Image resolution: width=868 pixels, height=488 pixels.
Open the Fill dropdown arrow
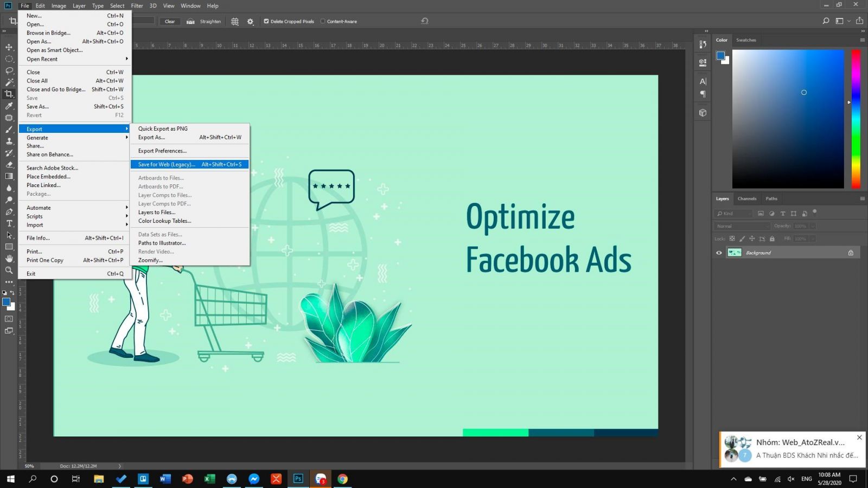[813, 239]
